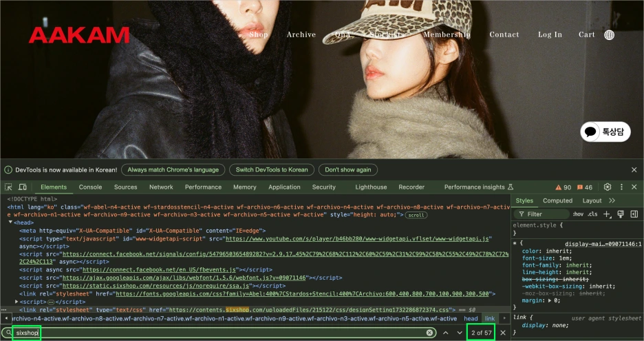Image resolution: width=644 pixels, height=341 pixels.
Task: Open the fbevents.js script link
Action: pyautogui.click(x=160, y=270)
